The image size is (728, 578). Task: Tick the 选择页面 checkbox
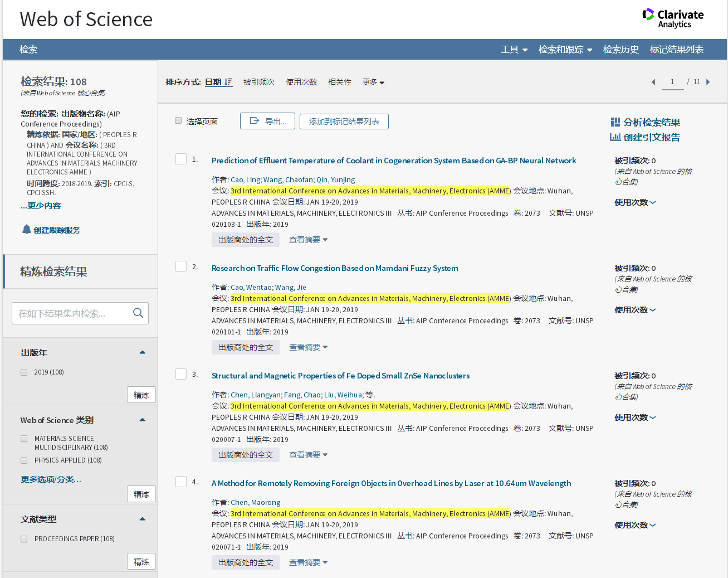coord(178,120)
